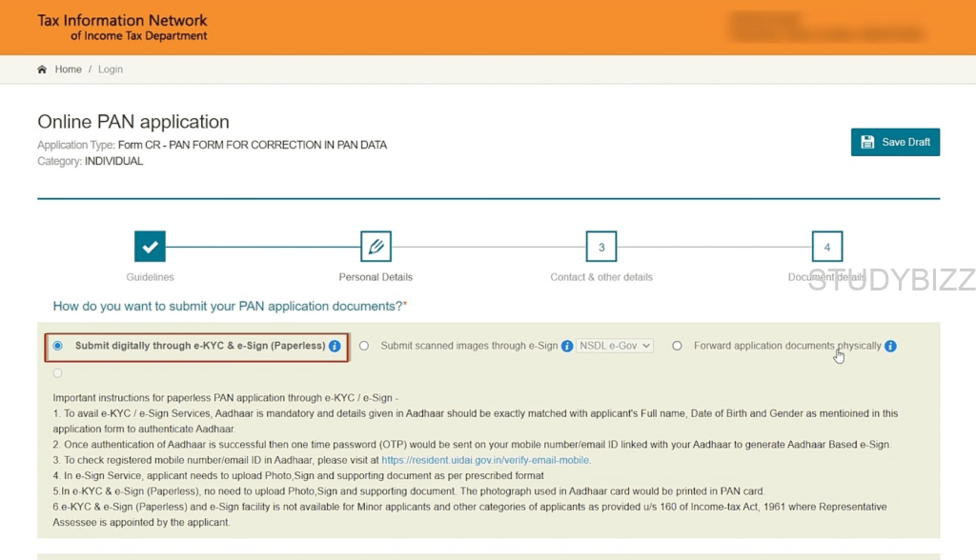
Task: Click the Contact & other details step label
Action: (x=601, y=277)
